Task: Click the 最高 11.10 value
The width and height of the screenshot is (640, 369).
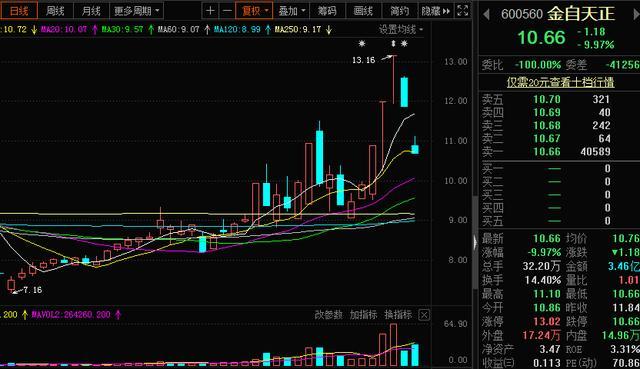Action: pos(547,294)
